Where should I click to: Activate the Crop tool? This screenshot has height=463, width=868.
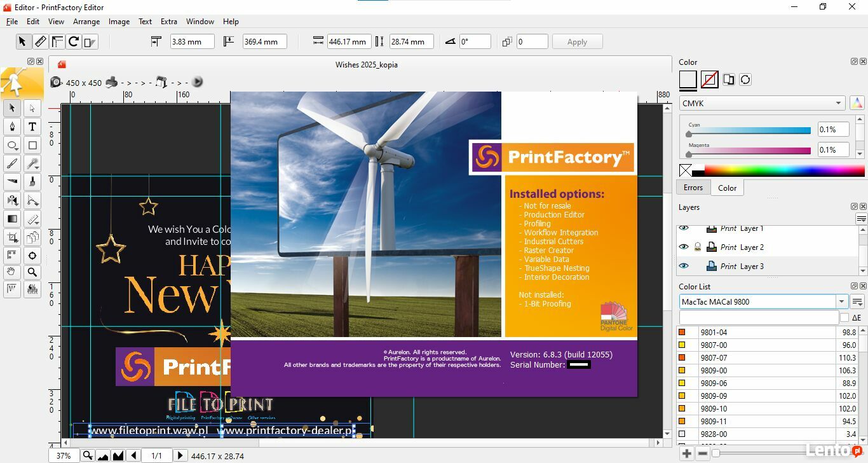tap(12, 238)
